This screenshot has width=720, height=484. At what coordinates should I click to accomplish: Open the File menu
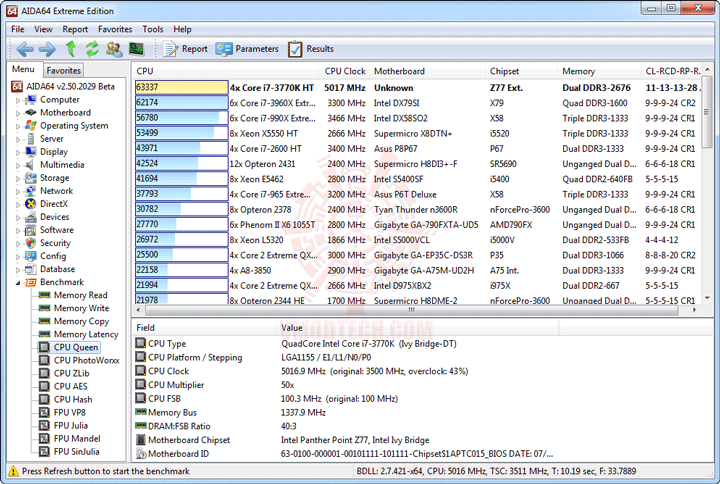pos(18,29)
